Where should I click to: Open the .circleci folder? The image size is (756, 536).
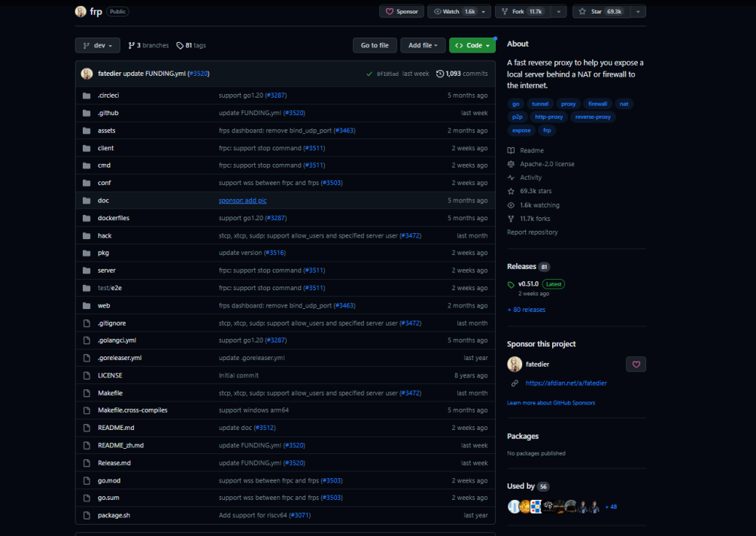click(x=108, y=95)
